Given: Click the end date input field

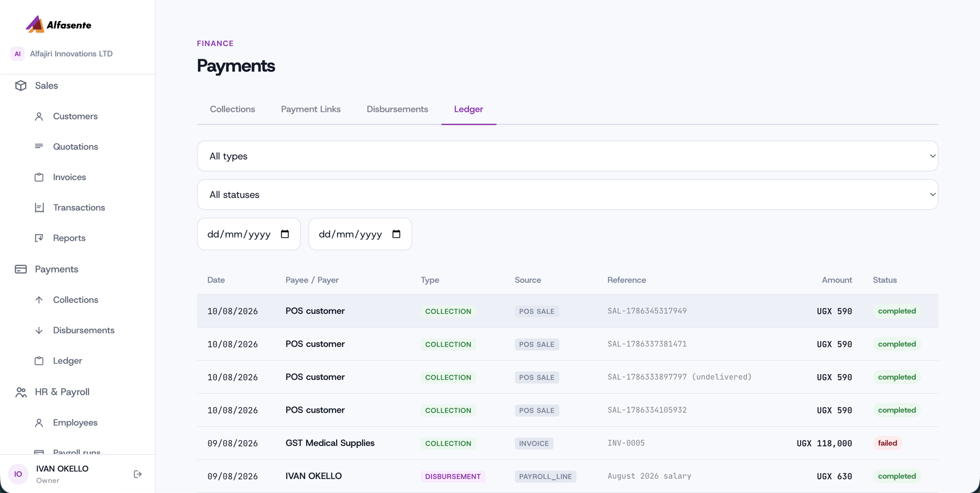Looking at the screenshot, I should pos(360,234).
